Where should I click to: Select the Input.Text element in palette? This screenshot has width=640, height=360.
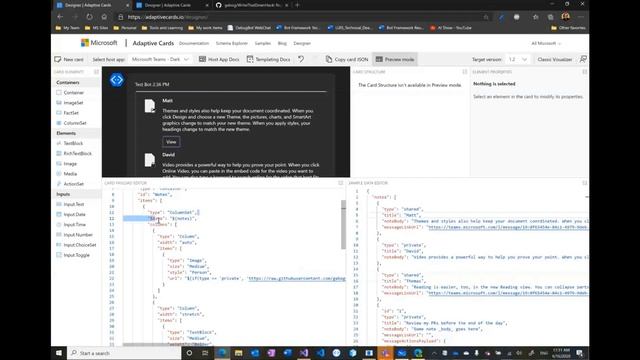[x=74, y=204]
